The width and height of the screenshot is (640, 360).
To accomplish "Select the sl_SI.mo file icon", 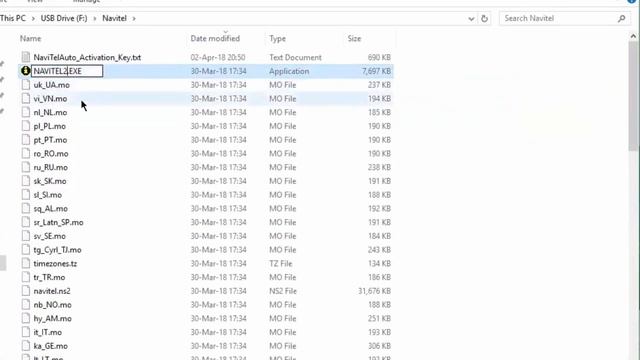I will click(x=26, y=195).
